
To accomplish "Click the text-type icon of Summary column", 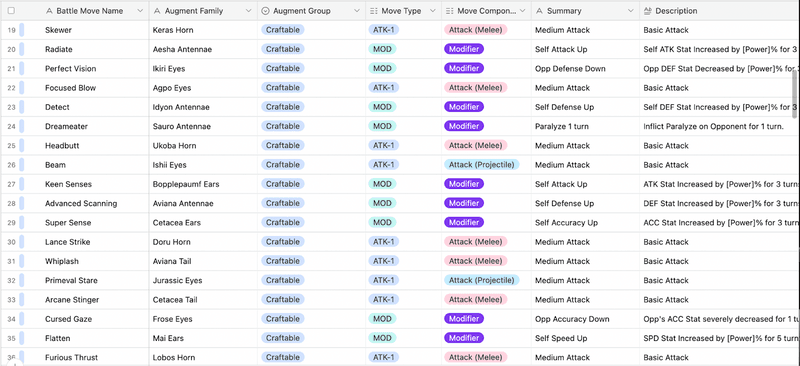I will (x=539, y=11).
